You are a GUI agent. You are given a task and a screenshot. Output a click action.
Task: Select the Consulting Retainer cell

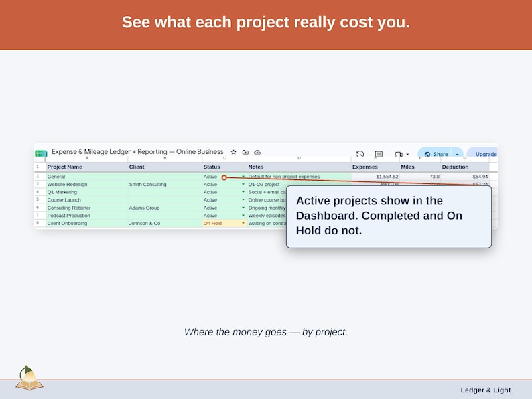click(87, 208)
